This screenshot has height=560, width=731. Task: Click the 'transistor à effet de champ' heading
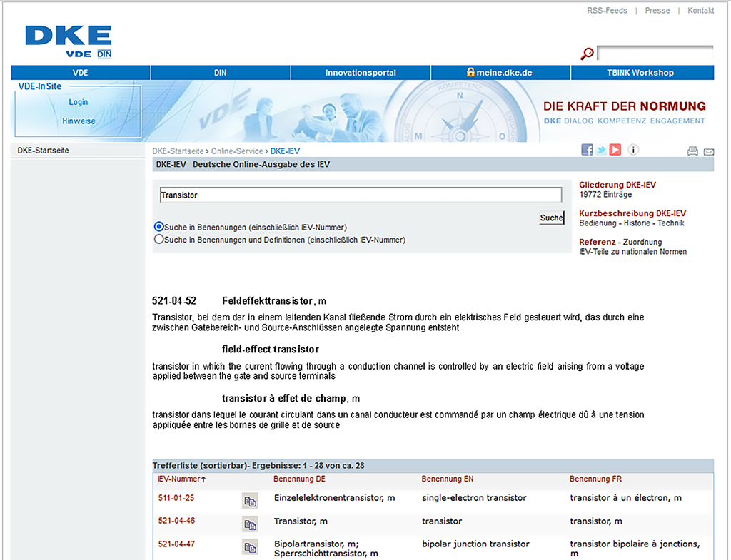(x=284, y=398)
